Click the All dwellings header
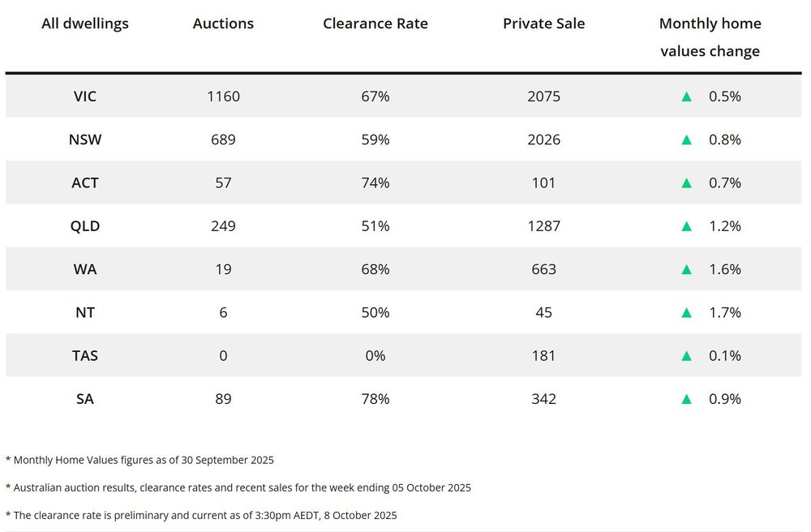811x532 pixels. click(x=85, y=24)
